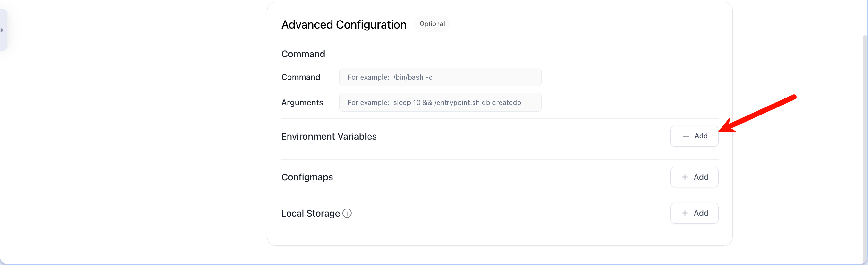The height and width of the screenshot is (265, 868).
Task: Focus the Command input field
Action: tap(440, 77)
